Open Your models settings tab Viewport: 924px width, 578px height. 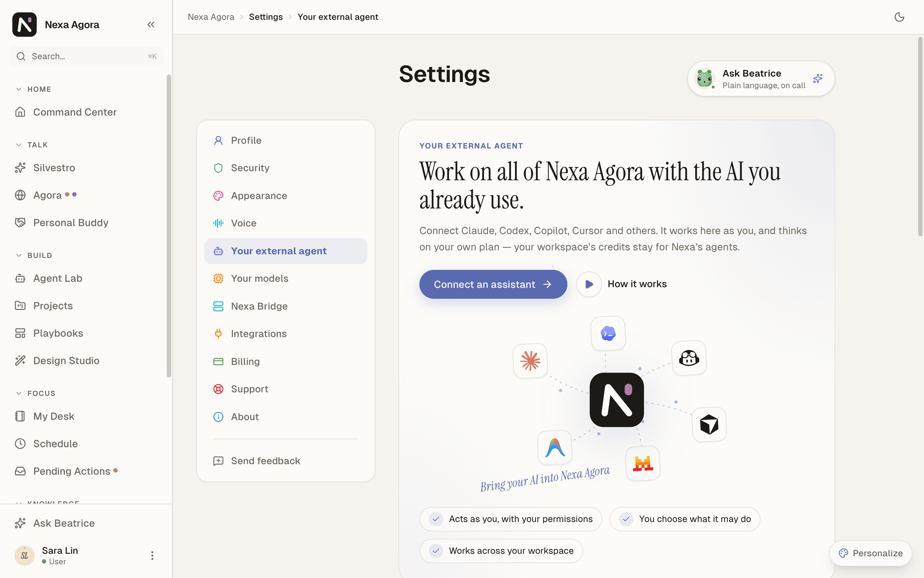(286, 279)
